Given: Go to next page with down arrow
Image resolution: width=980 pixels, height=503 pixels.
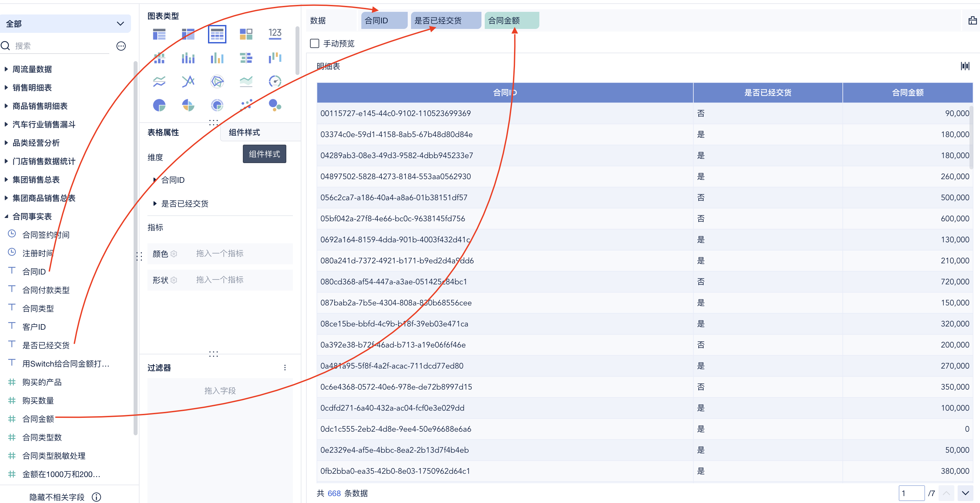Looking at the screenshot, I should [x=965, y=493].
